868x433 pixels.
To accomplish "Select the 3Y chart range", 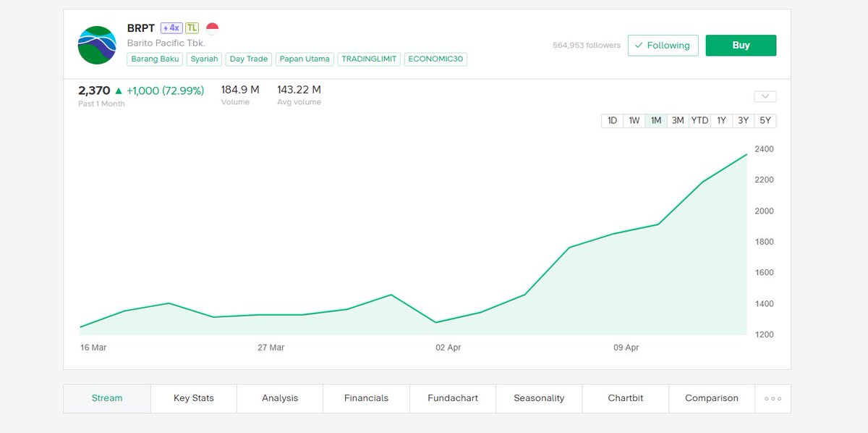I will pyautogui.click(x=743, y=121).
